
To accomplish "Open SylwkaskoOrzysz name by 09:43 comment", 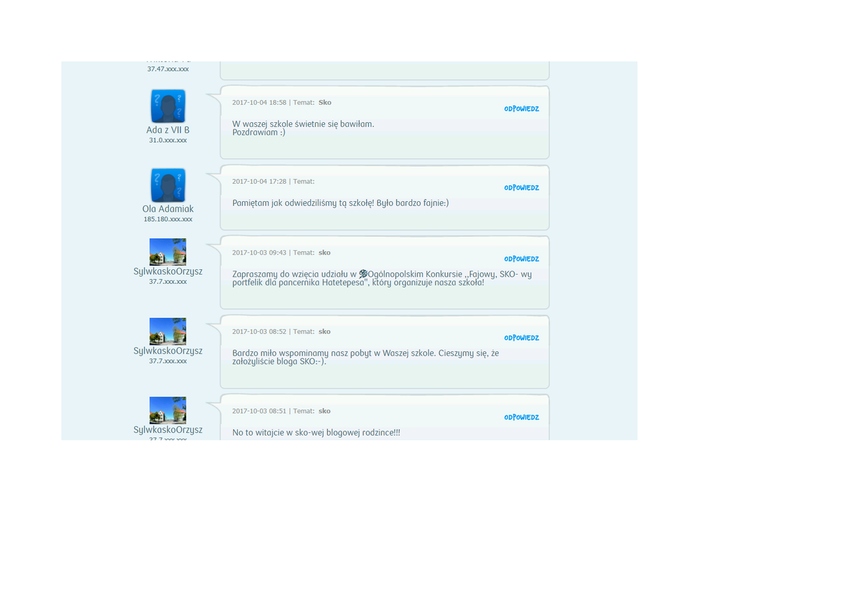I will pos(168,271).
